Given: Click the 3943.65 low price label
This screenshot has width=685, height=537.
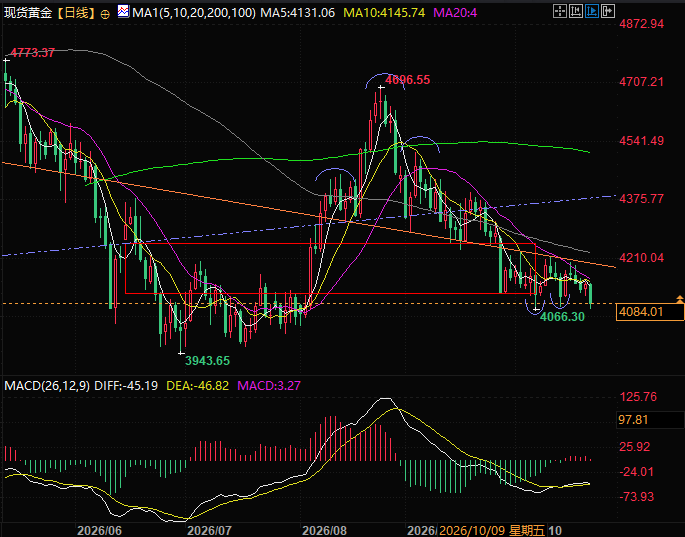Looking at the screenshot, I should 207,360.
